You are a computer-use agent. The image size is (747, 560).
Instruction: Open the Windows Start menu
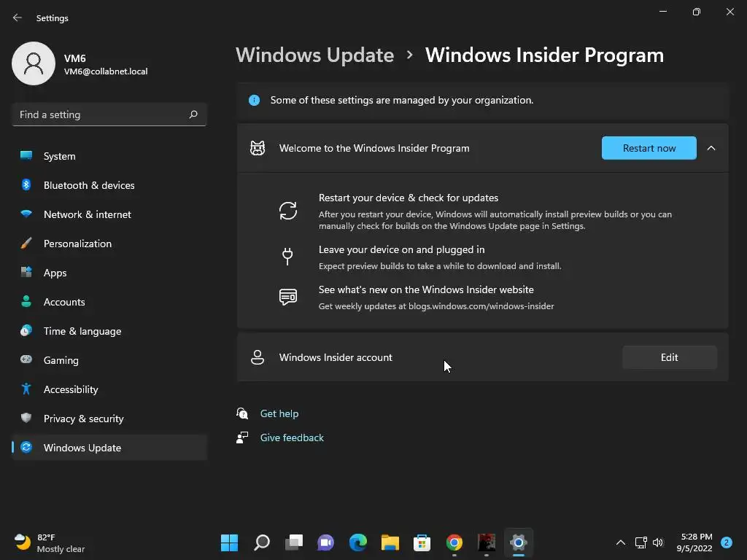pos(229,542)
